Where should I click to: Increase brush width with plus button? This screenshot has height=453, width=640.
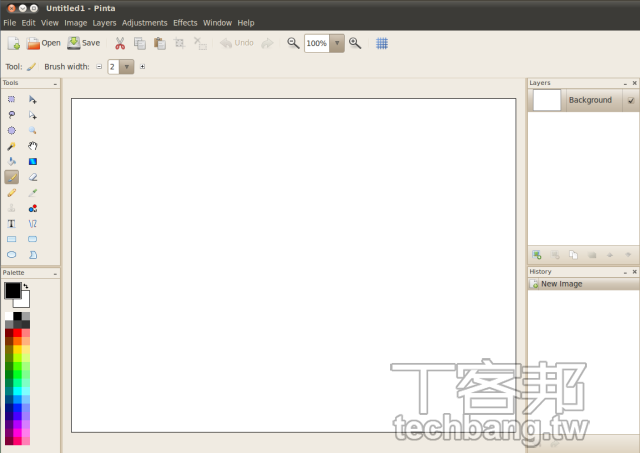(142, 67)
